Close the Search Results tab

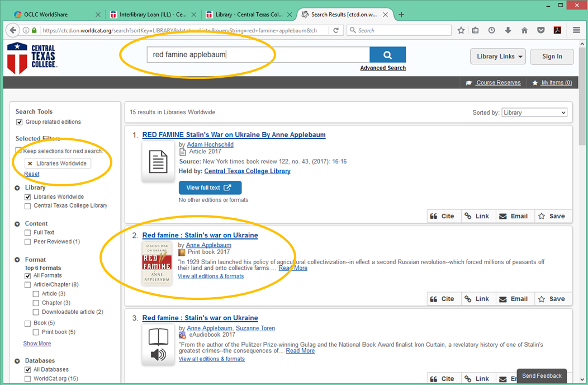point(385,15)
